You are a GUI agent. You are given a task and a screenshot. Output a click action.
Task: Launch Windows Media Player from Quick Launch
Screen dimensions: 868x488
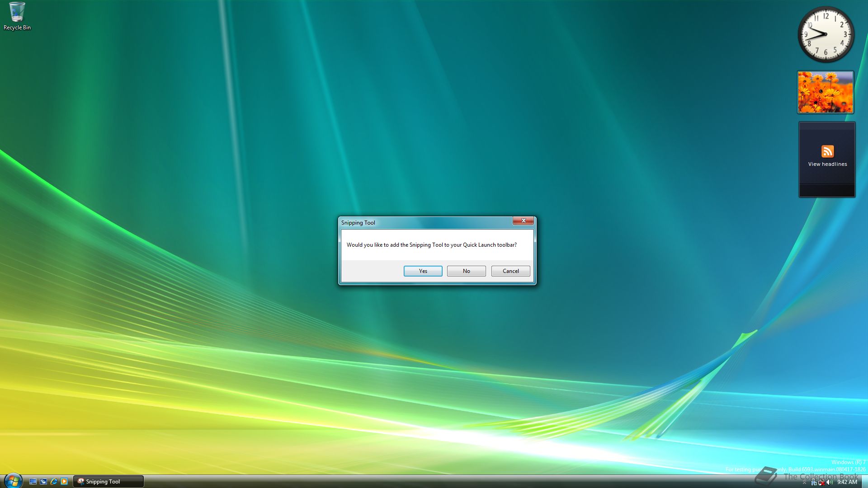tap(64, 481)
